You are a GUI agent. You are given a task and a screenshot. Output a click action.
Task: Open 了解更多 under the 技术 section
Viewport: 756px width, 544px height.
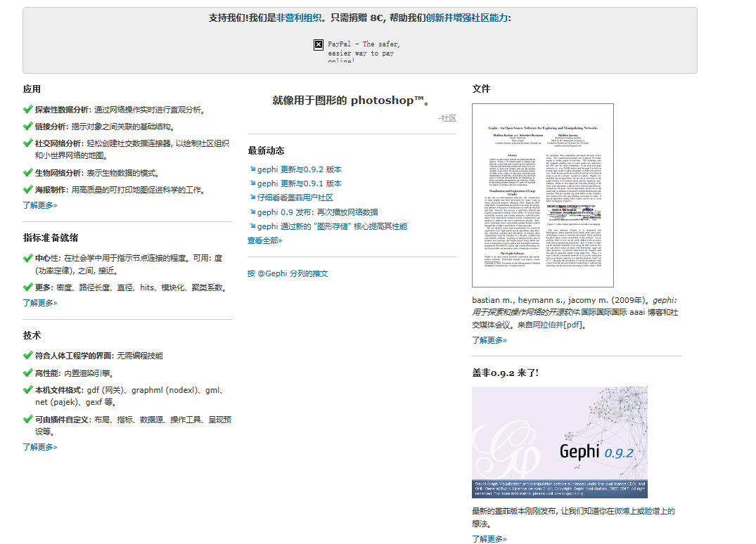[x=40, y=447]
